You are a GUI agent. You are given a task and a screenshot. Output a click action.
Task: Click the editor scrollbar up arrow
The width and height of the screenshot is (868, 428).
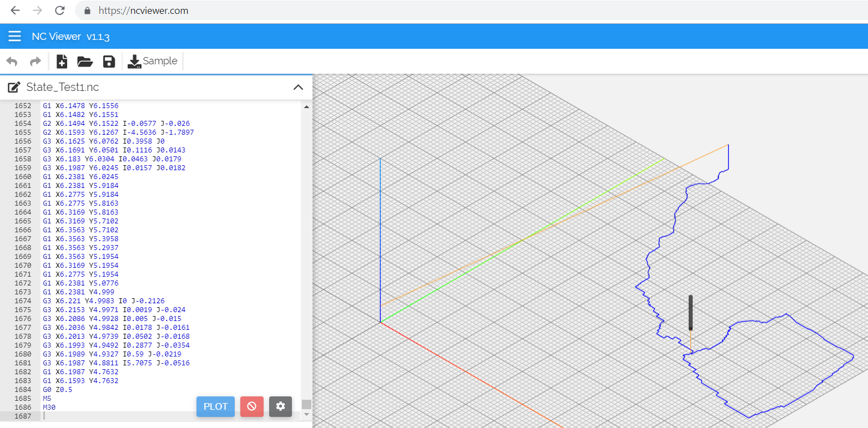306,106
